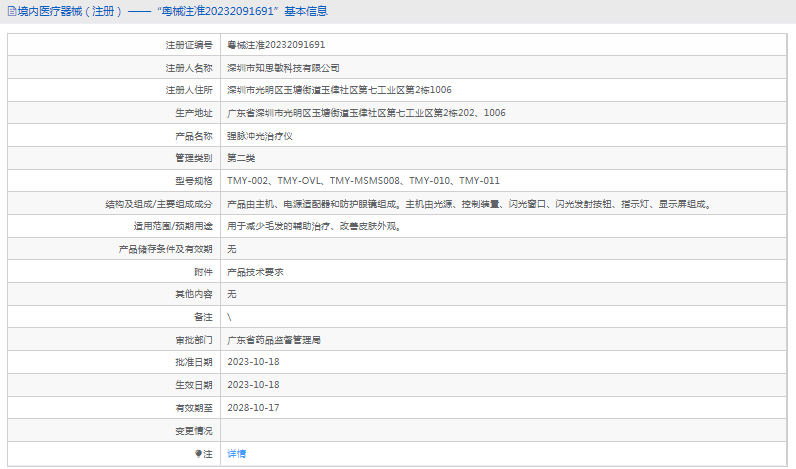Click the 产品名称 label
Screen dimensions: 796x469
click(x=194, y=136)
